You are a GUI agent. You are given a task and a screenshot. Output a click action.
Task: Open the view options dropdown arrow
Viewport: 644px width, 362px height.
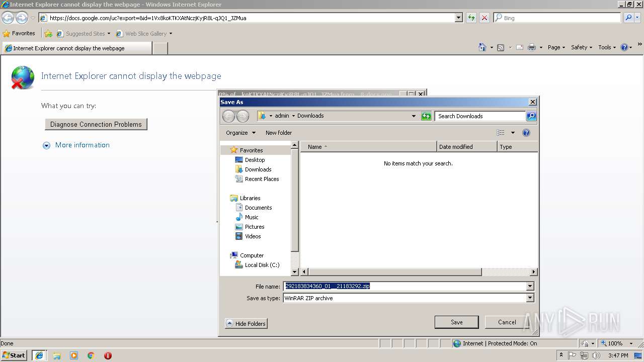(x=513, y=133)
